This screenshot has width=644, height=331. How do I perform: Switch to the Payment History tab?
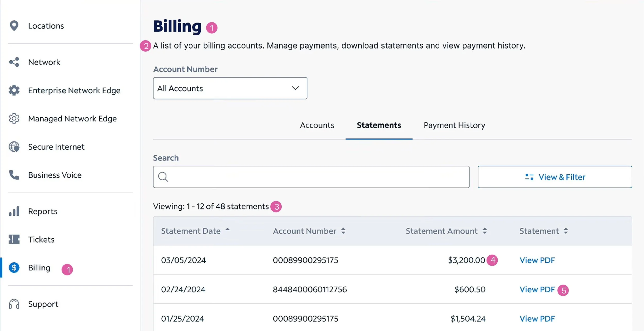(454, 125)
